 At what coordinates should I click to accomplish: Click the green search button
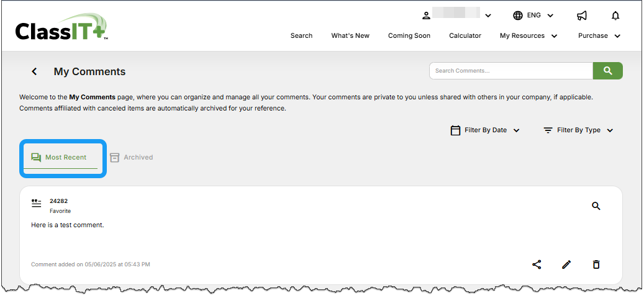[607, 71]
